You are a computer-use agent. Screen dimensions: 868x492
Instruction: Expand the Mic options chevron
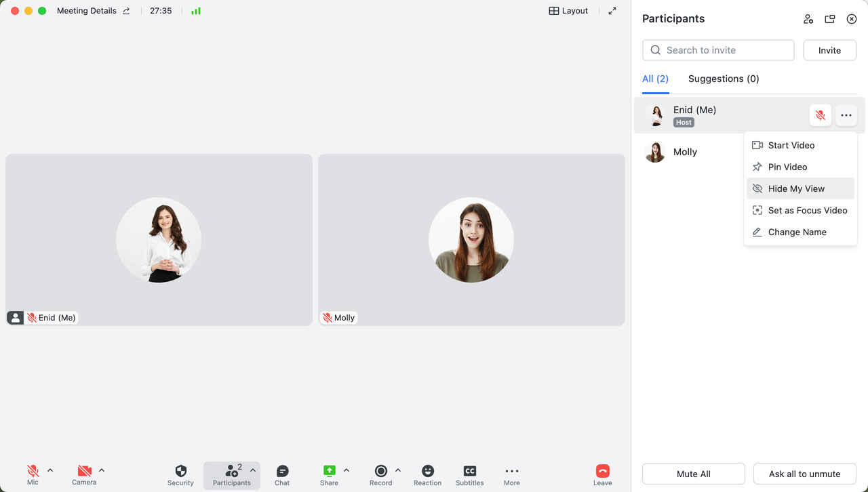pos(50,470)
